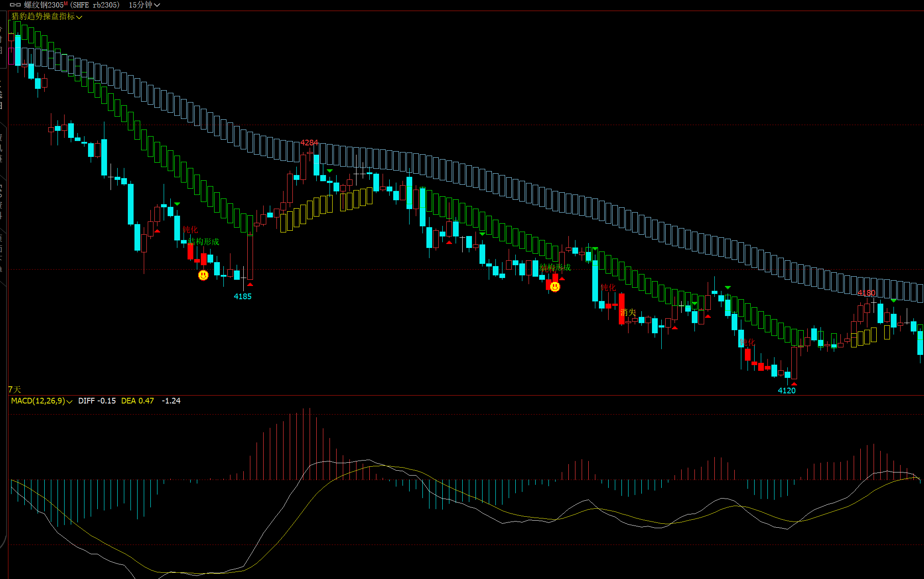Click the yellow 消失 signal label

628,312
